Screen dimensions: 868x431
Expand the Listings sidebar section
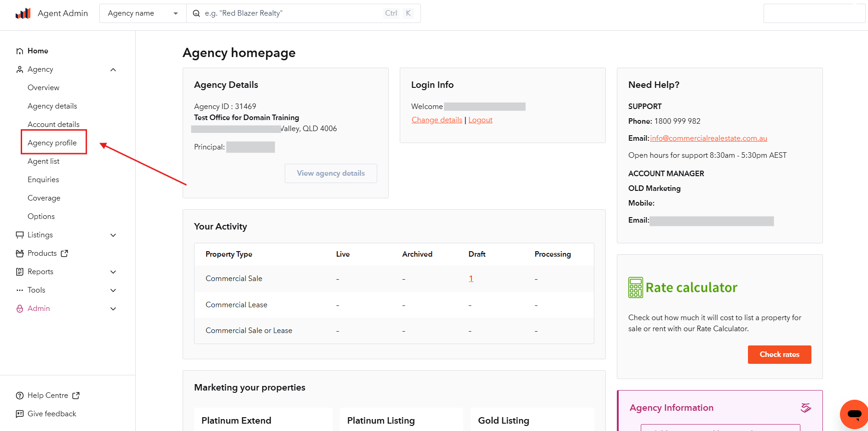[113, 235]
